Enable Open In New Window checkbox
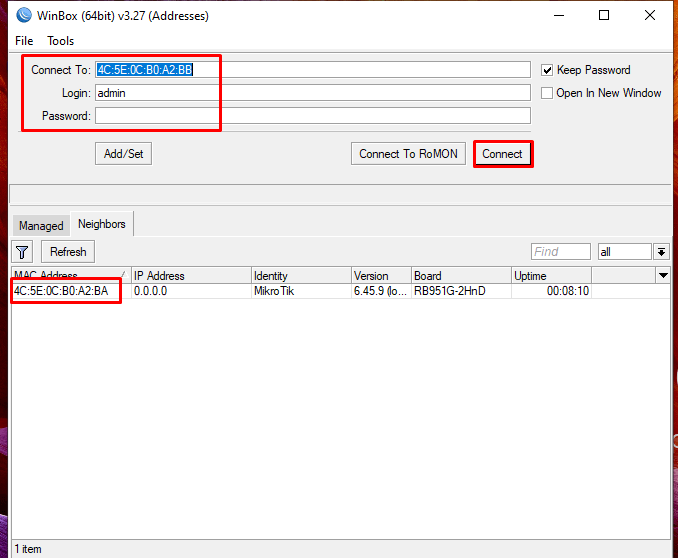 coord(547,93)
